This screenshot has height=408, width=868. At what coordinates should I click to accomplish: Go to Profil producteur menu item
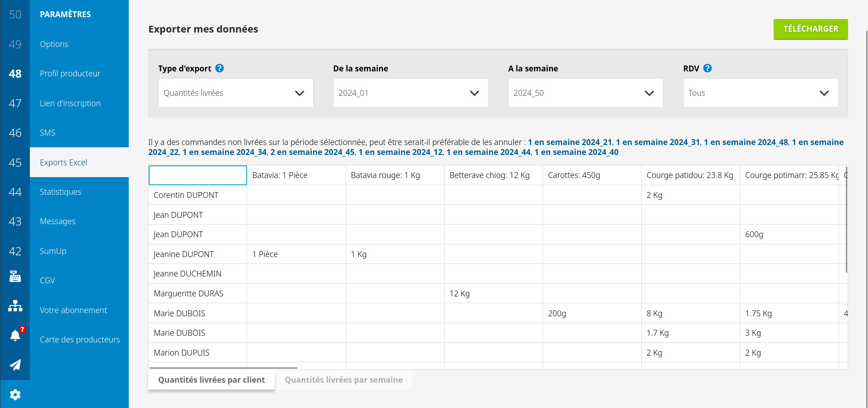(70, 74)
